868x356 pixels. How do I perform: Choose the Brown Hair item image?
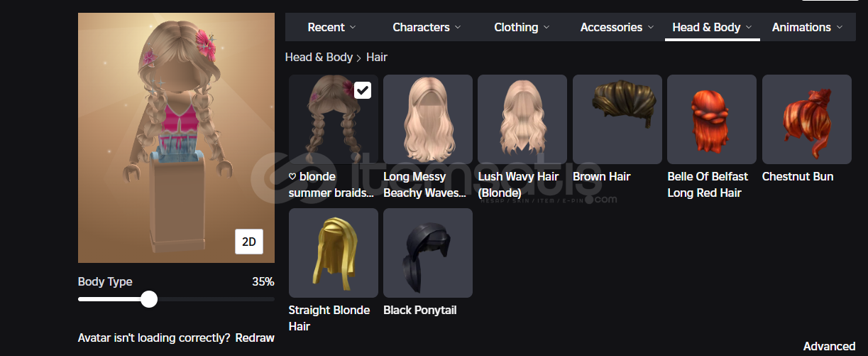pos(617,119)
